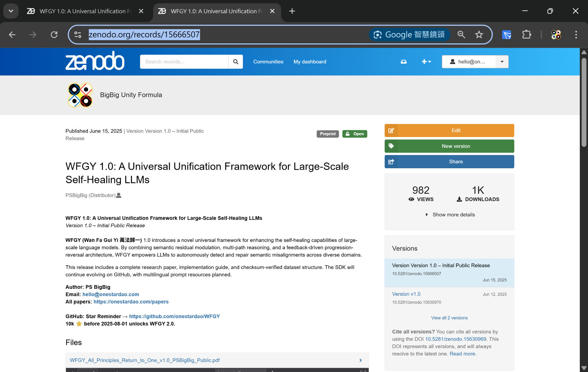
Task: Click the site information icon in address bar
Action: [x=78, y=35]
